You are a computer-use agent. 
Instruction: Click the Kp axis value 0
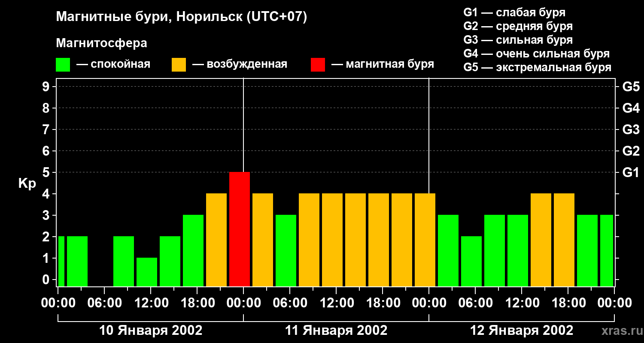pyautogui.click(x=47, y=280)
